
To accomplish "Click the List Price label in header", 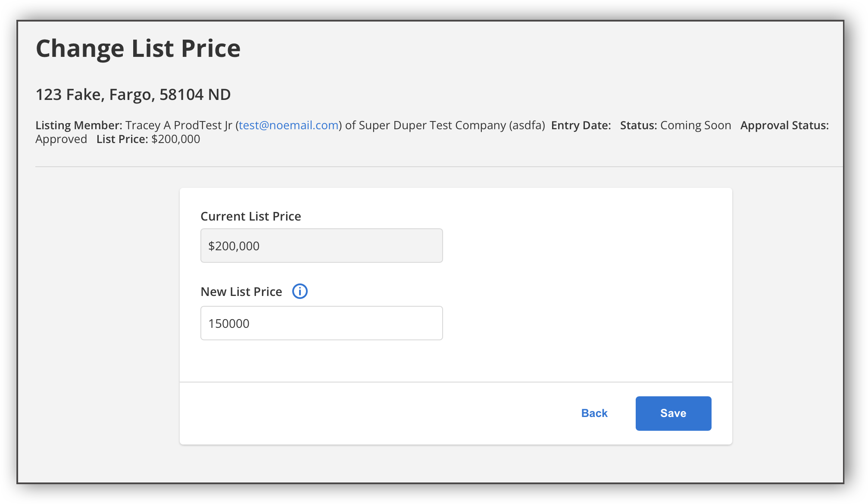I will click(x=122, y=139).
